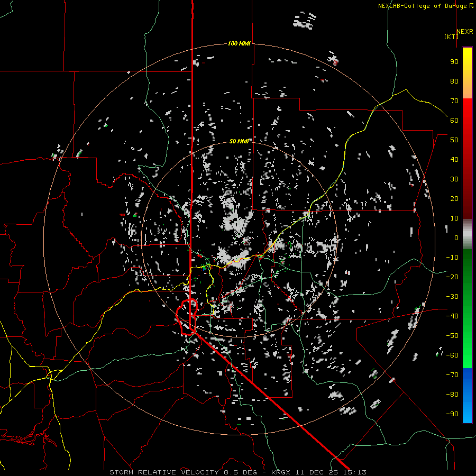The image size is (476, 476).
Task: Click the -60 knot scale label
Action: tap(452, 355)
